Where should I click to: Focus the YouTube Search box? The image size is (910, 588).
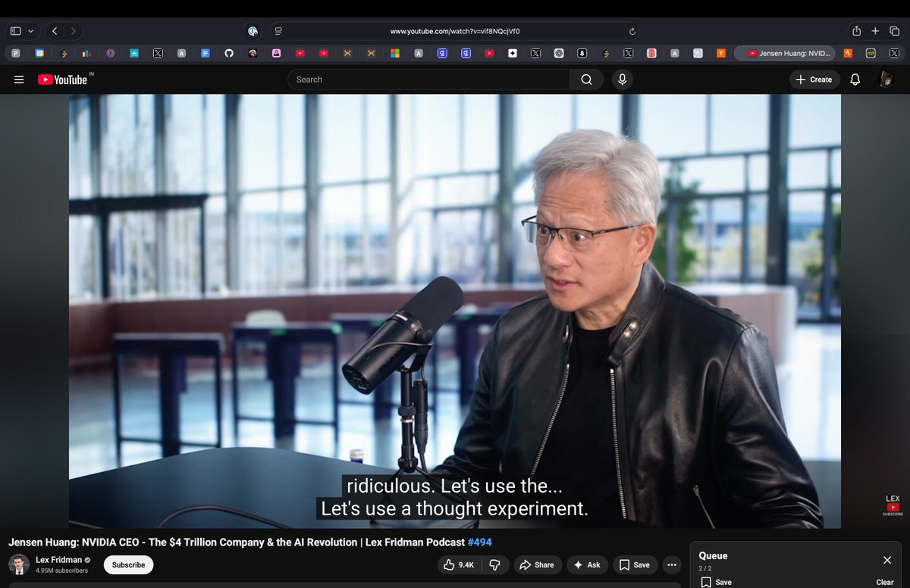428,80
